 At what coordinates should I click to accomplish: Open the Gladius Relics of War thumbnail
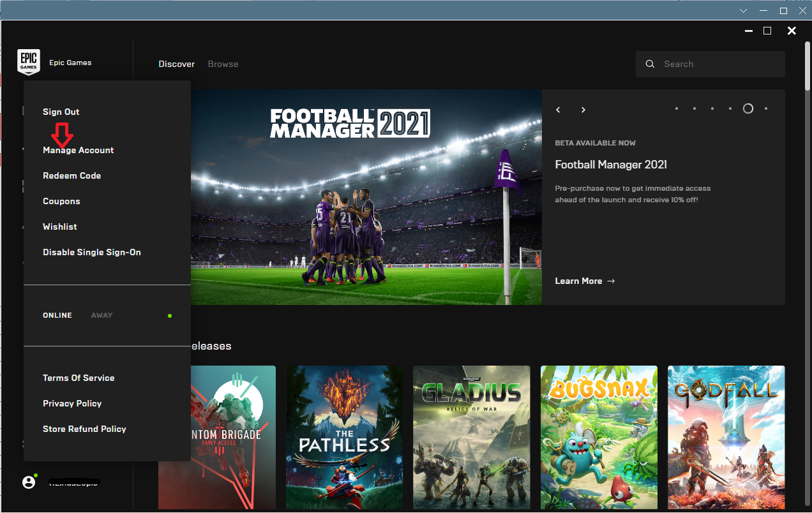click(x=472, y=437)
